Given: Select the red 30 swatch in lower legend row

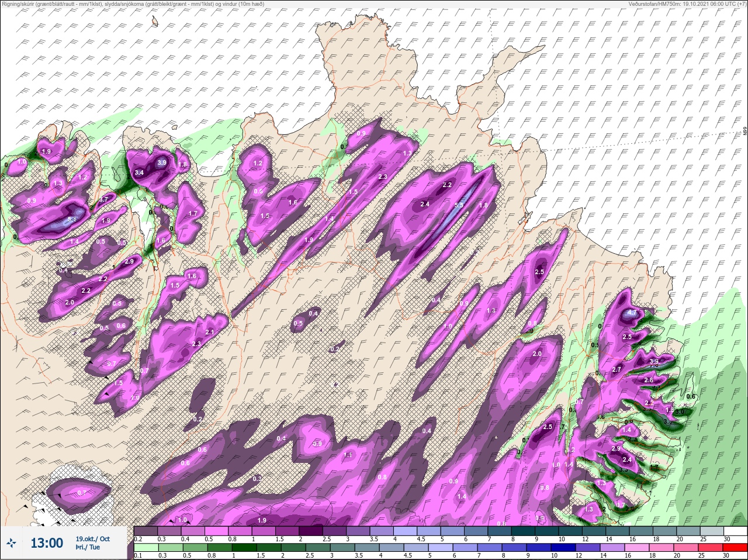Looking at the screenshot, I should [735, 548].
